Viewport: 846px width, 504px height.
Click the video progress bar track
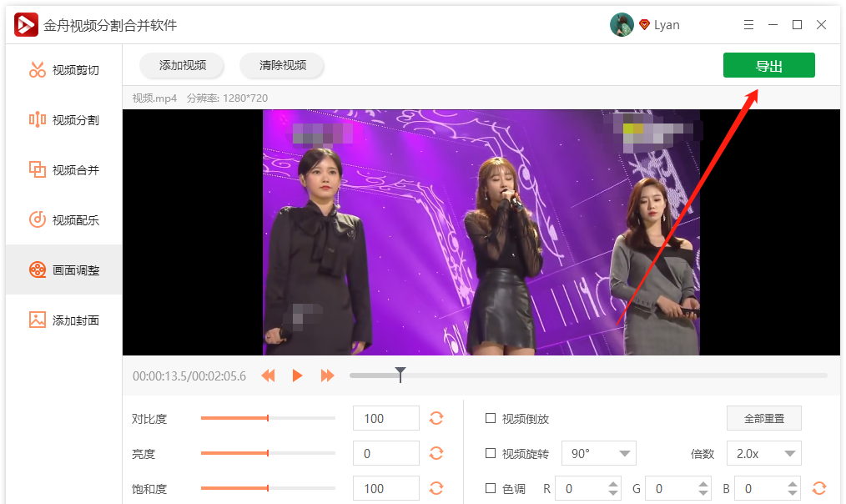pos(588,375)
